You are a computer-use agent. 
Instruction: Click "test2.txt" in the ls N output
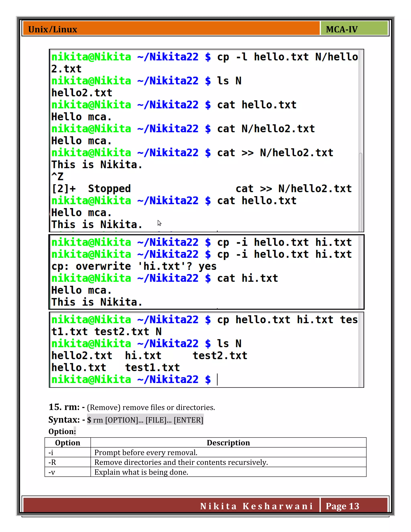click(x=220, y=356)
